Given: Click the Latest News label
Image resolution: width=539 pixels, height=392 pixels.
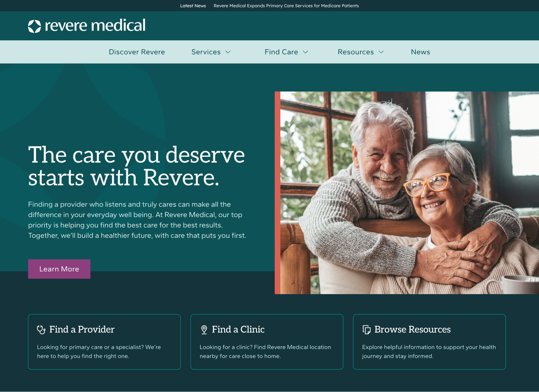Looking at the screenshot, I should click(193, 6).
